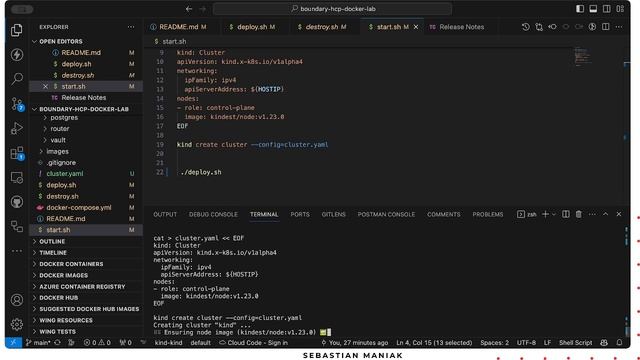The width and height of the screenshot is (640, 360).
Task: Open the GitHub view icon
Action: (x=17, y=202)
